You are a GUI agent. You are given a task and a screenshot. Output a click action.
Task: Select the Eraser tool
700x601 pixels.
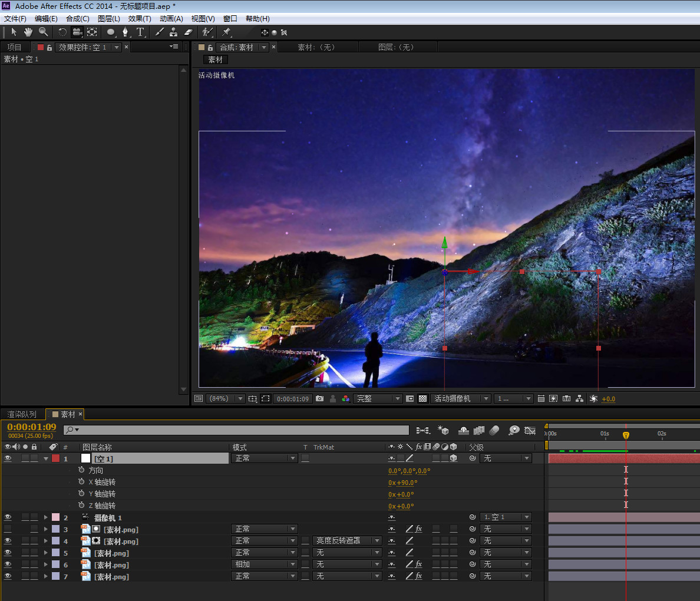(189, 32)
